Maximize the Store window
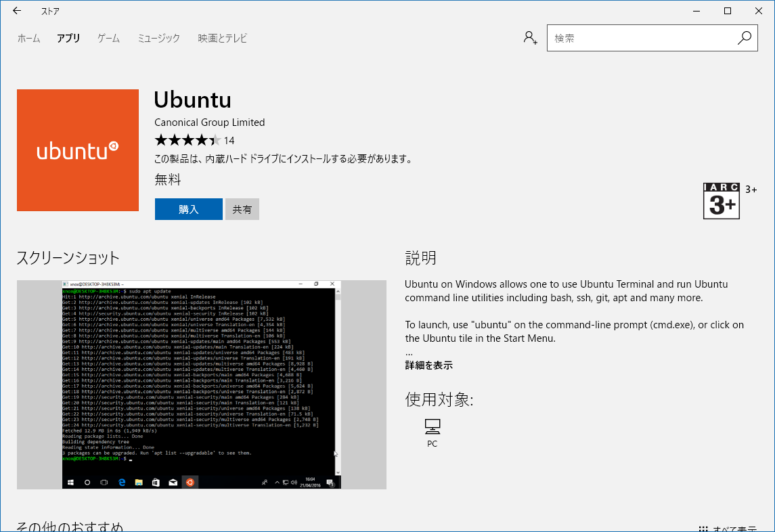The image size is (775, 532). 728,11
